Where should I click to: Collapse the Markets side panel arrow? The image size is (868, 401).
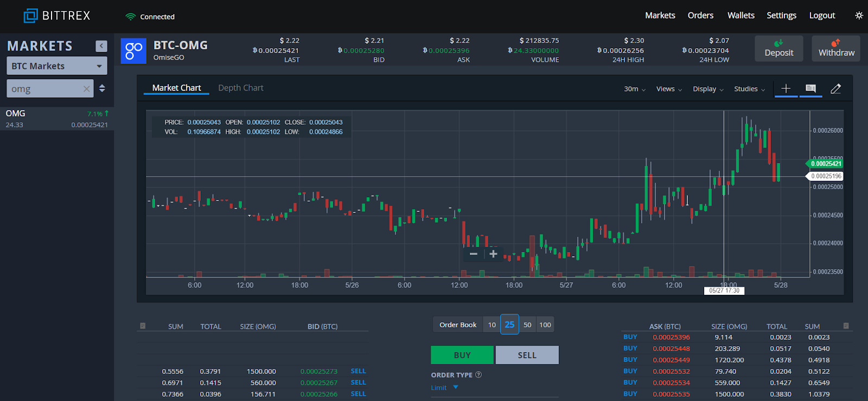101,46
